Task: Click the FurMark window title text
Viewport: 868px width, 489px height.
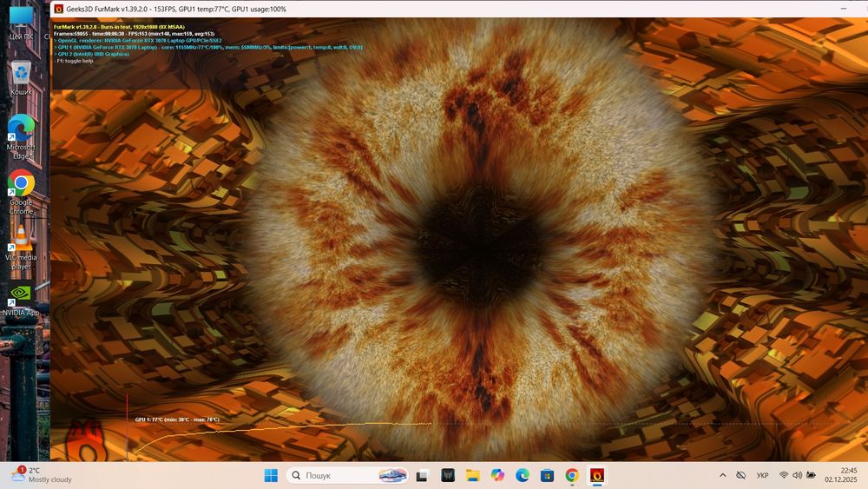Action: point(176,9)
